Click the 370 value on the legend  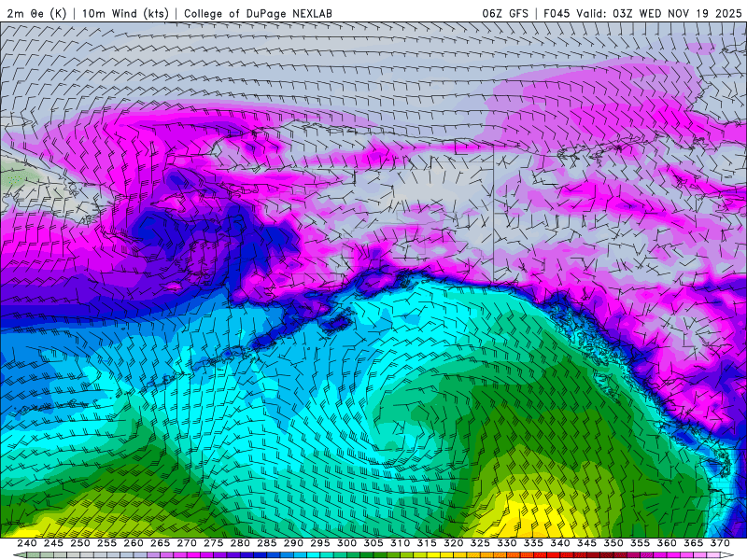tap(720, 543)
